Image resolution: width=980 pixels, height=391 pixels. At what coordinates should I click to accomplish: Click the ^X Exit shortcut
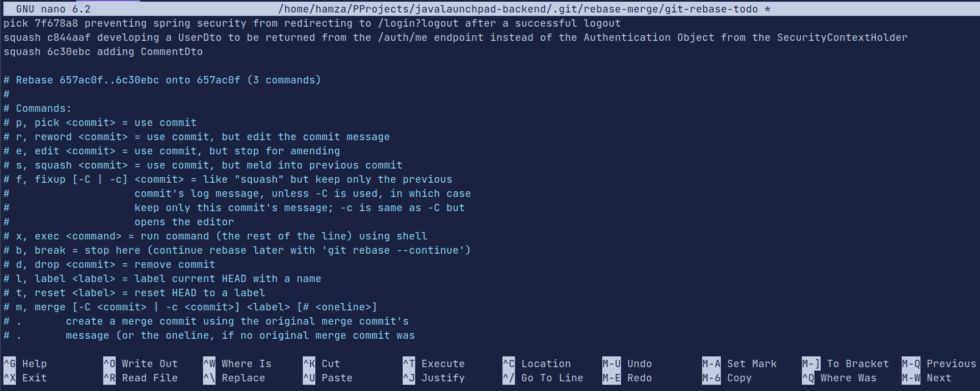tap(26, 378)
